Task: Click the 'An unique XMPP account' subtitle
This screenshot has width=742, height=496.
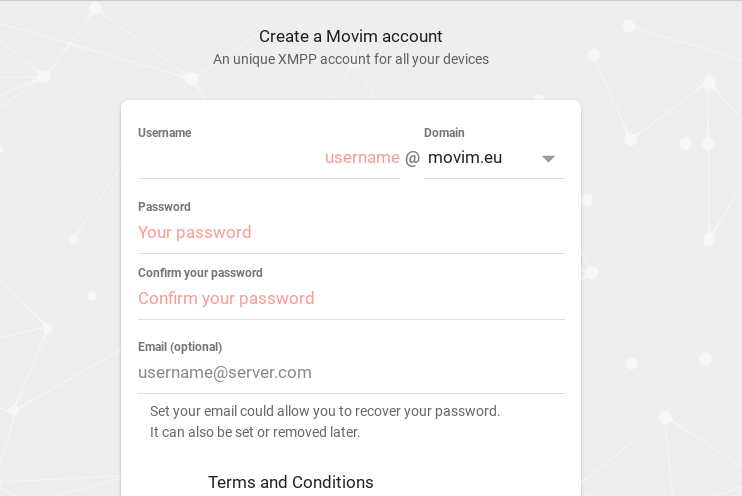Action: (x=350, y=60)
